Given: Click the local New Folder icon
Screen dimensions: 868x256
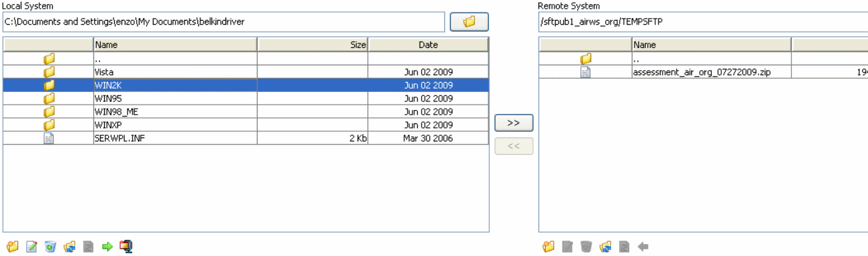Looking at the screenshot, I should pos(12,247).
